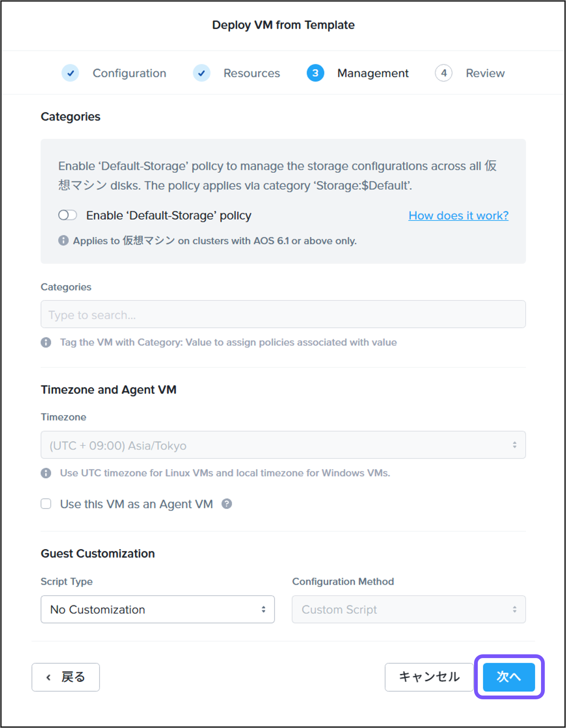Select the Review step label
The height and width of the screenshot is (728, 566).
[x=485, y=73]
